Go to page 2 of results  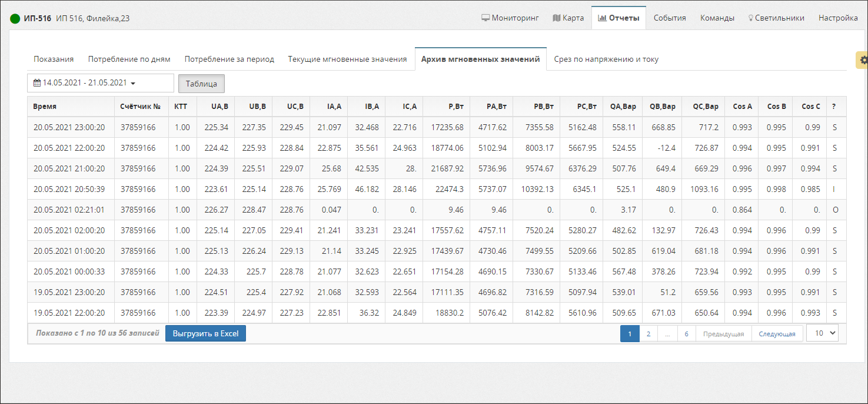coord(648,334)
